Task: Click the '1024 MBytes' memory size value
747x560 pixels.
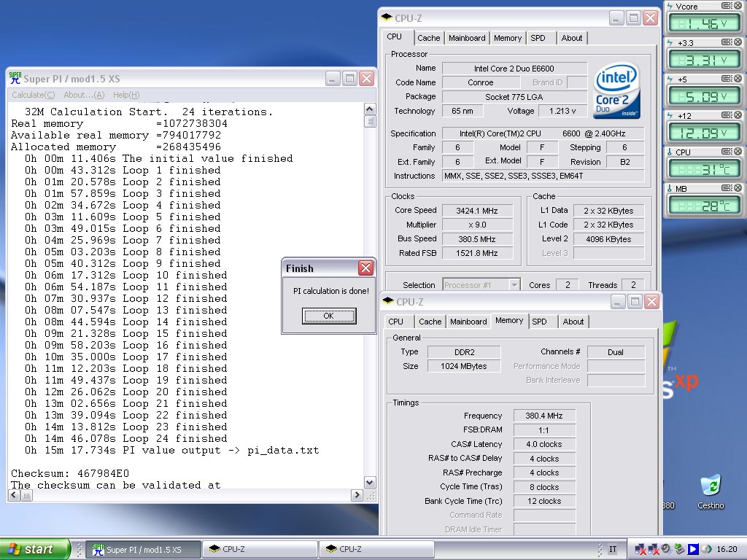Action: [463, 366]
